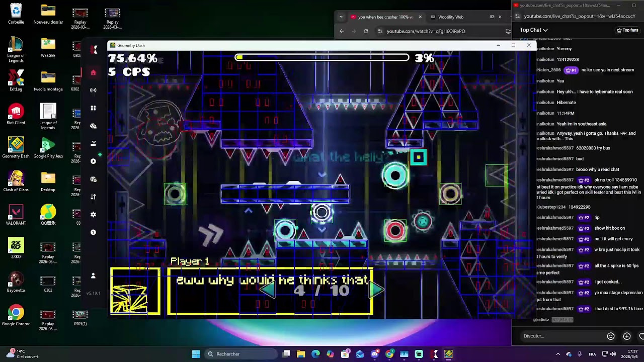
Task: Select the Desktop folder shortcut
Action: pos(48,182)
